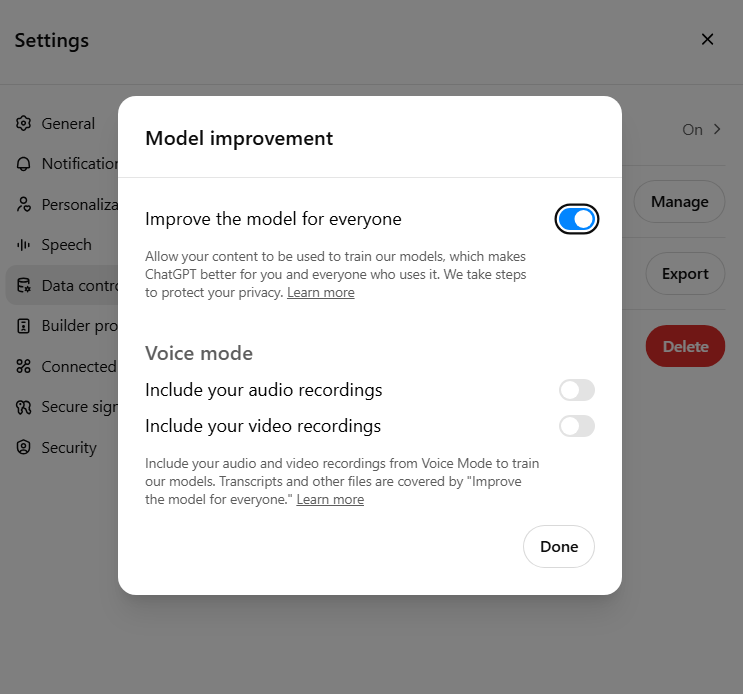The height and width of the screenshot is (694, 743).
Task: Enable Include your audio recordings toggle
Action: click(576, 390)
